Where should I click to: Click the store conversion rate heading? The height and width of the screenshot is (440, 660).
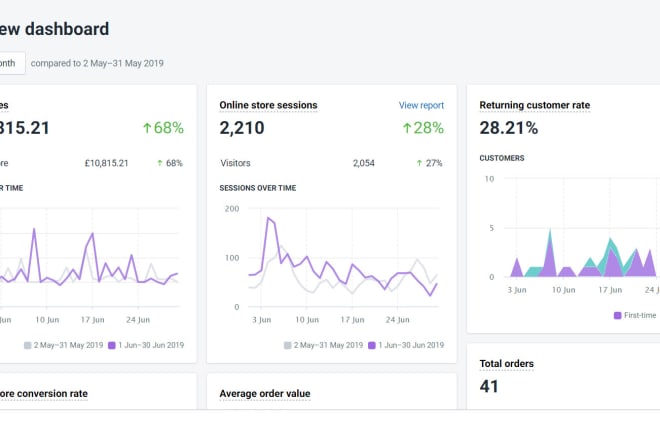pyautogui.click(x=44, y=393)
